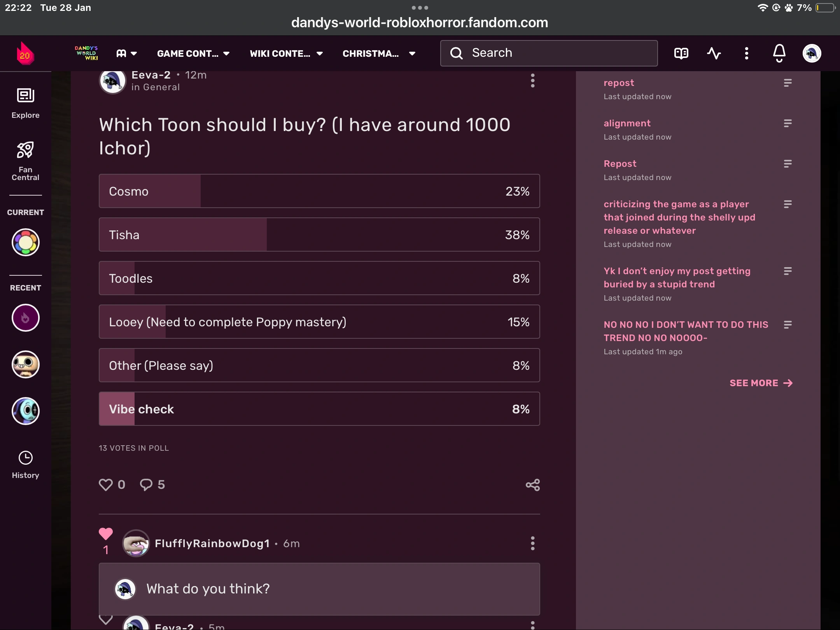Click the Dandy's World Wiki logo
Screen dimensions: 840x630
86,53
